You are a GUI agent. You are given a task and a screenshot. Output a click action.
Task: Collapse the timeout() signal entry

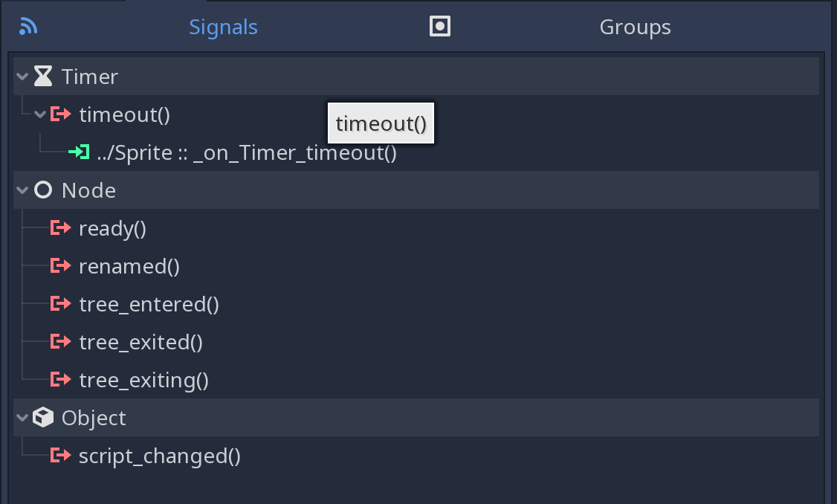coord(40,114)
